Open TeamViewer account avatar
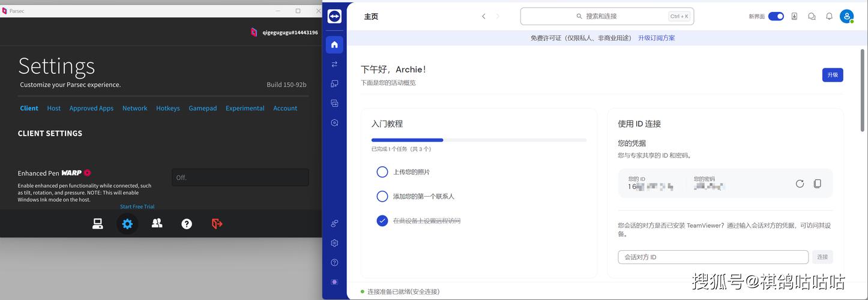 (x=847, y=17)
